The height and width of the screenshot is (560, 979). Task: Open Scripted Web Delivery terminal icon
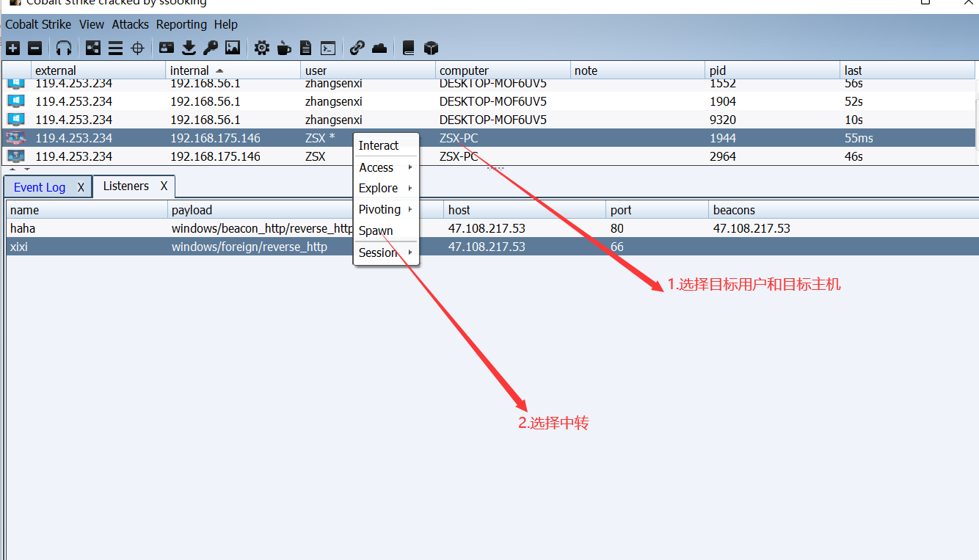click(x=328, y=48)
